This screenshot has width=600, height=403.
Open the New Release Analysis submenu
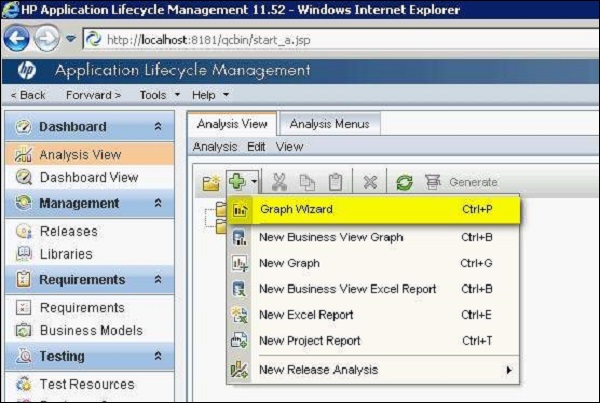tap(318, 370)
